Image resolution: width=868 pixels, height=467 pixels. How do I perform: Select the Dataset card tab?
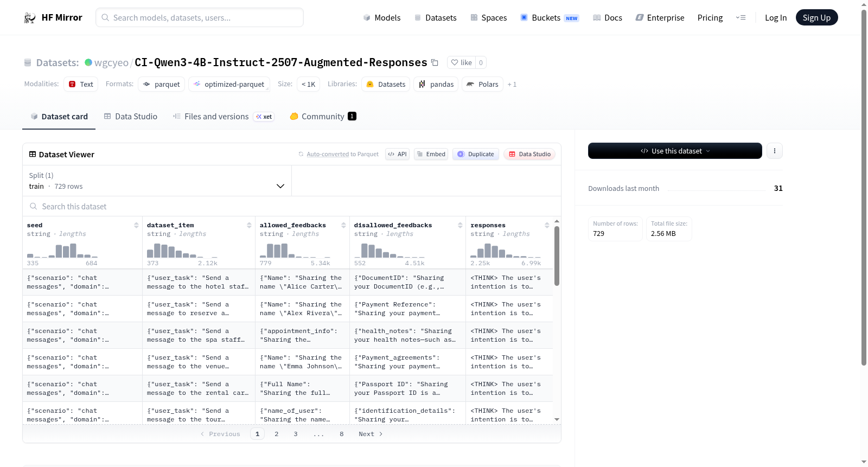tap(59, 116)
